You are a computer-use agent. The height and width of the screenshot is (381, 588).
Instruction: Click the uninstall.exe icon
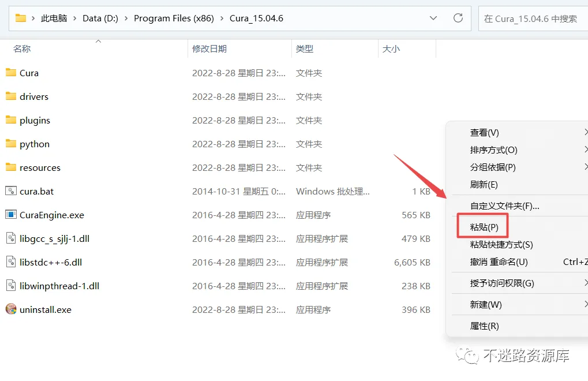(x=11, y=309)
